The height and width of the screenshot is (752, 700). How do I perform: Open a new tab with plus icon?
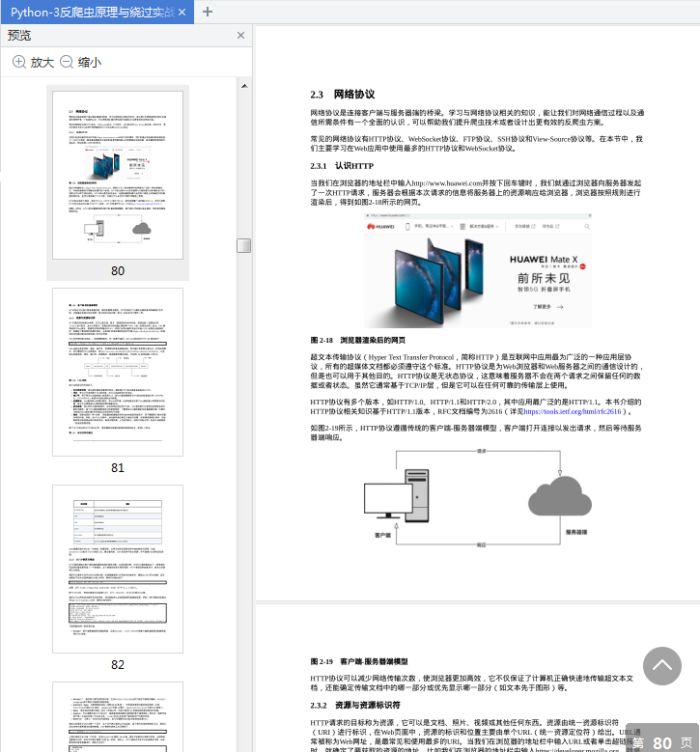[208, 12]
